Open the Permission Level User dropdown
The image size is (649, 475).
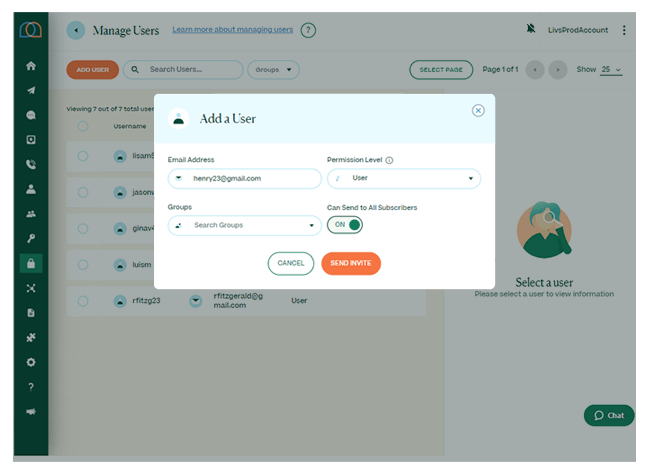point(404,178)
